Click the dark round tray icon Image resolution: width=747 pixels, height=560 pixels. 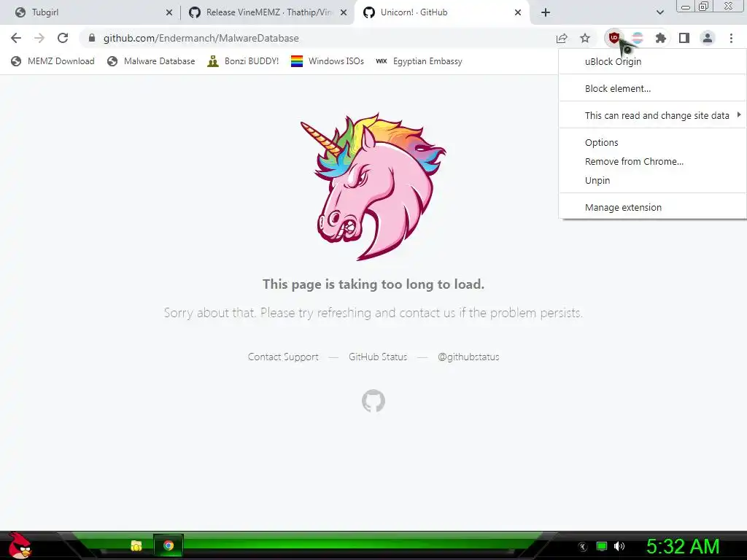[583, 547]
